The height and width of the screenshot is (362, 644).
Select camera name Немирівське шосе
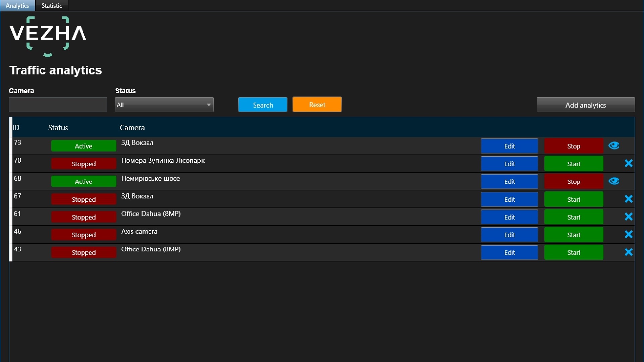[x=151, y=178]
